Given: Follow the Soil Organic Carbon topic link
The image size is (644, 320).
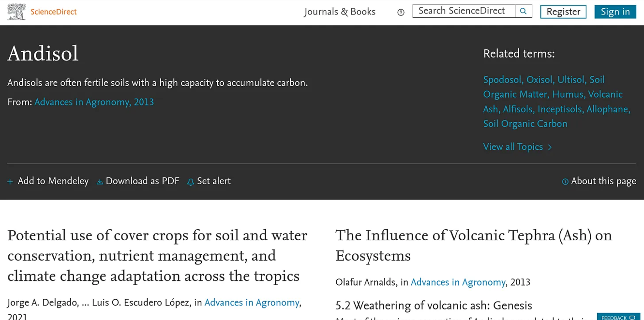Looking at the screenshot, I should 525,124.
